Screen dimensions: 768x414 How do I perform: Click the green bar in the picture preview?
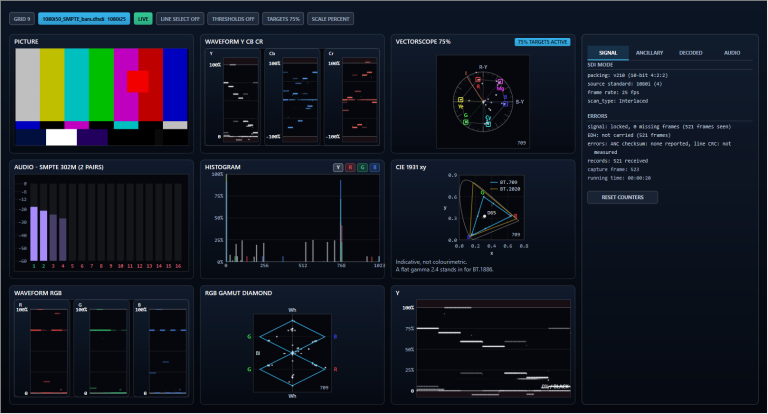pos(101,84)
